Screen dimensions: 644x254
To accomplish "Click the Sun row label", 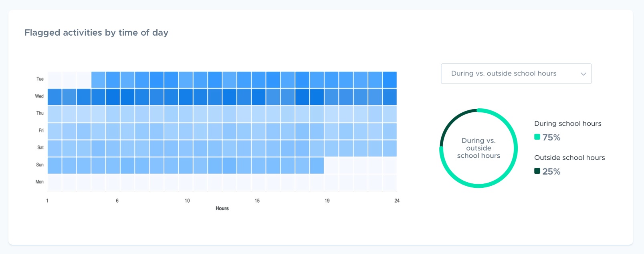I will point(40,165).
